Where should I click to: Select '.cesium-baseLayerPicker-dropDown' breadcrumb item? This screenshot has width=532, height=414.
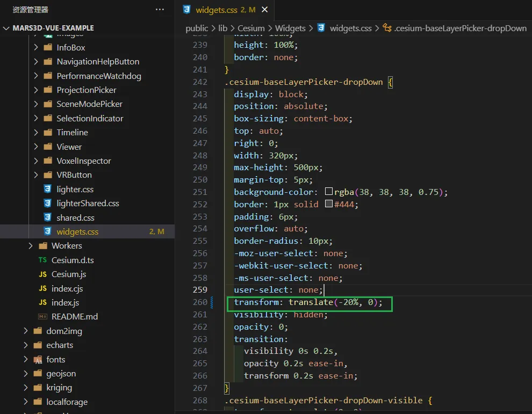click(460, 28)
